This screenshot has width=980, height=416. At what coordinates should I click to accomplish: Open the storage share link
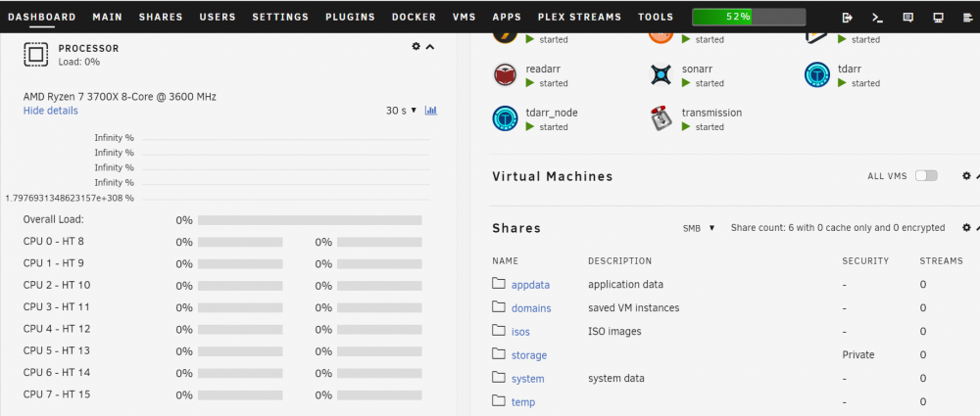[x=529, y=355]
